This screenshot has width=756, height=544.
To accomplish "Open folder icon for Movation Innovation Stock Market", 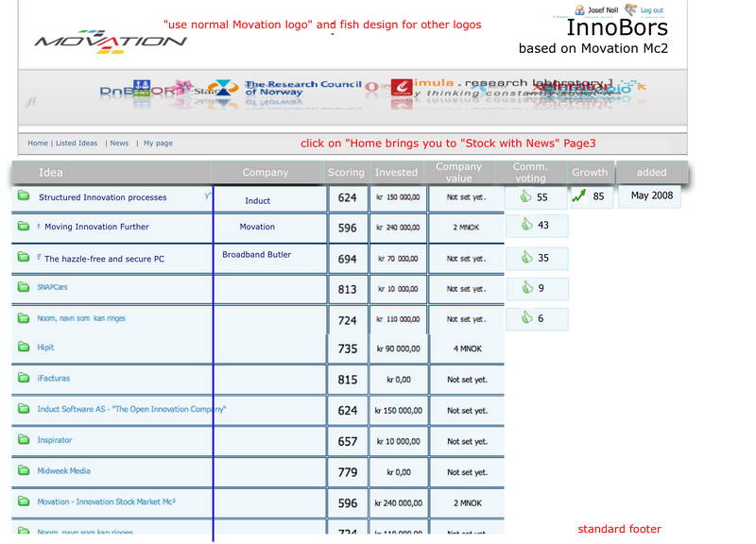I will 23,501.
